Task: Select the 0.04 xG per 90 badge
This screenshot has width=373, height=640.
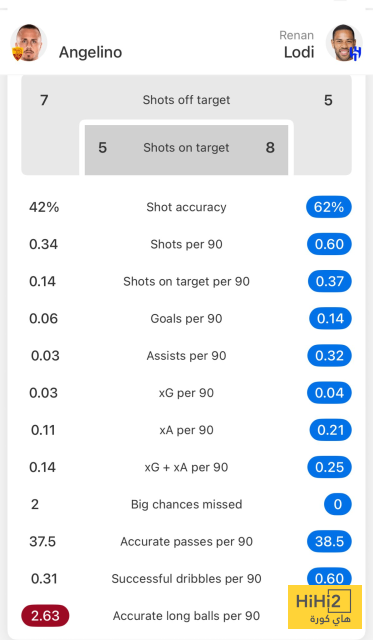Action: (x=329, y=393)
